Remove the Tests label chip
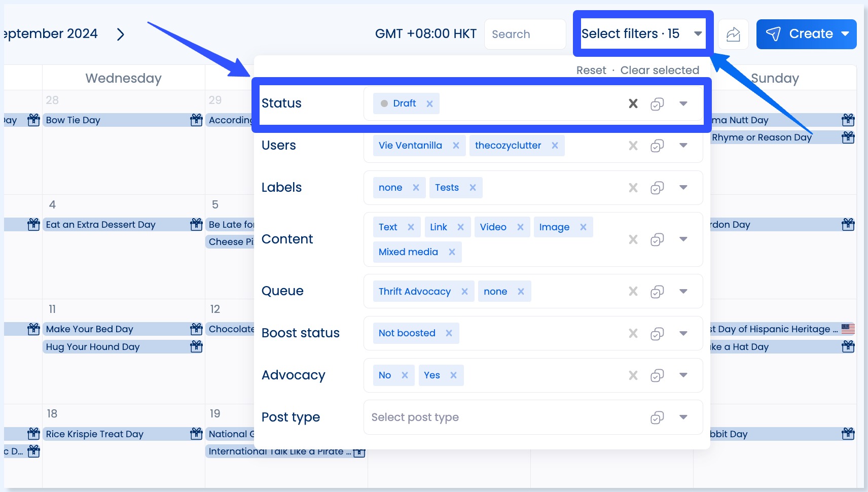 tap(473, 188)
